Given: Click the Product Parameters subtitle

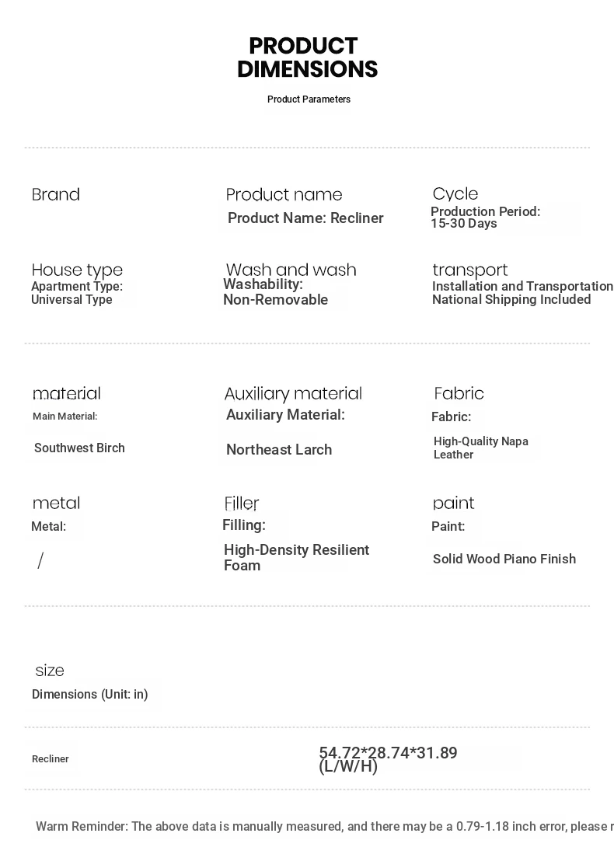Looking at the screenshot, I should (x=309, y=99).
